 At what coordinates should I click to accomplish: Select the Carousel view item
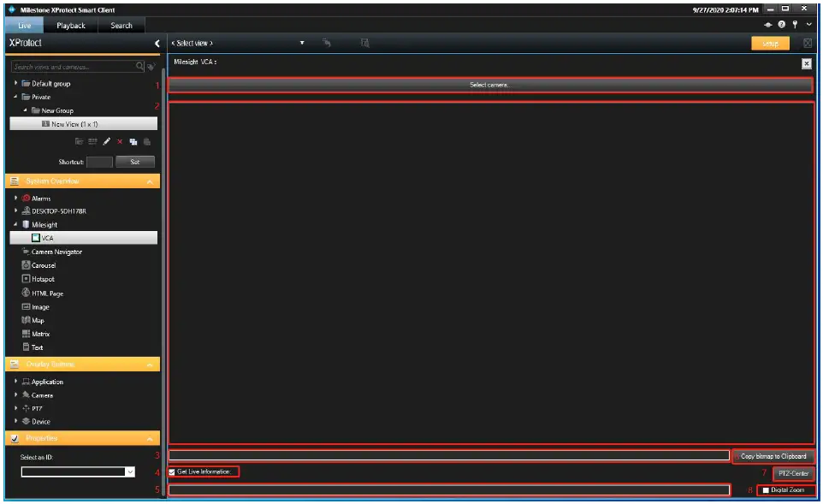(44, 265)
